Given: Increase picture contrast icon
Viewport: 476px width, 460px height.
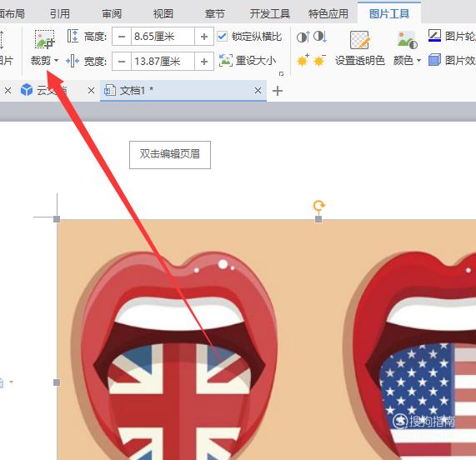Looking at the screenshot, I should (303, 37).
